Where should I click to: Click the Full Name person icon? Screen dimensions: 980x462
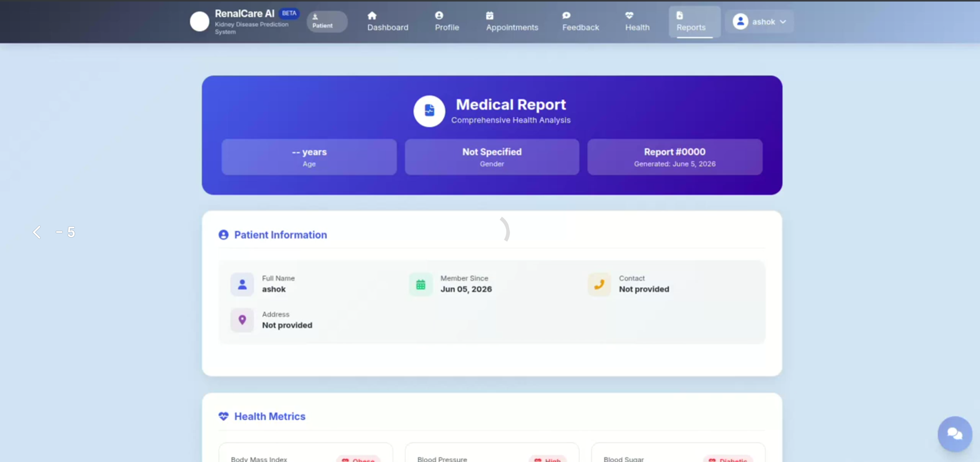point(242,284)
